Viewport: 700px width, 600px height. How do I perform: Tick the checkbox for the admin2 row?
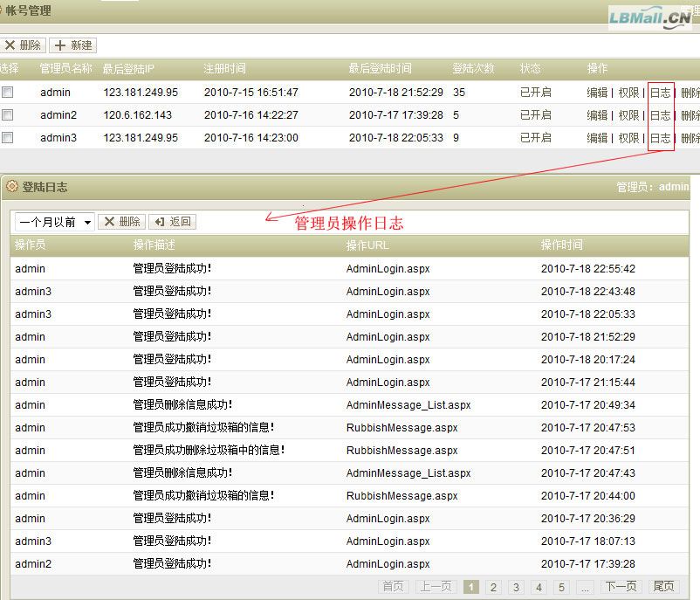[7, 115]
